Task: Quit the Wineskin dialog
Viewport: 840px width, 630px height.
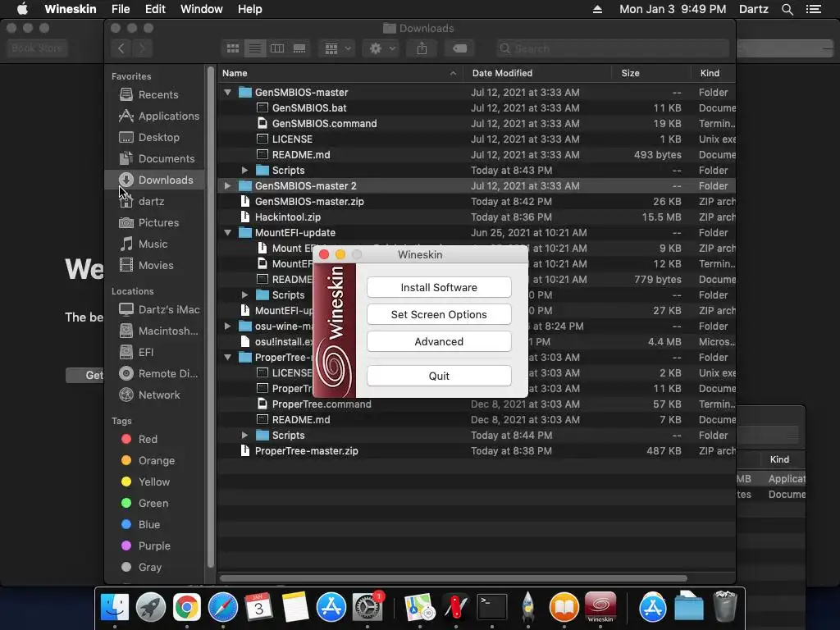Action: 439,376
